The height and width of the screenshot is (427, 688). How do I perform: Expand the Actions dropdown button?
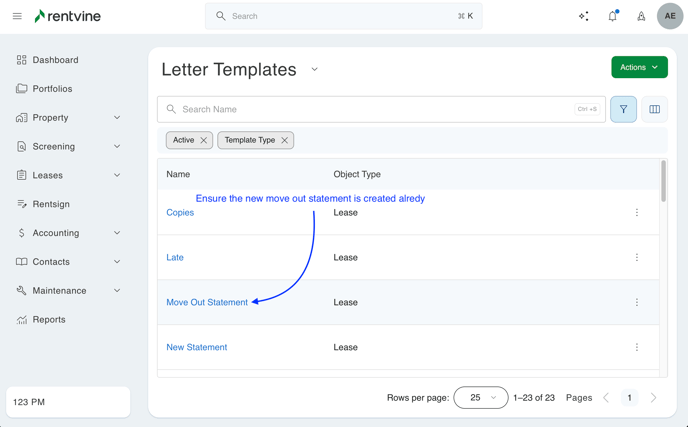(639, 67)
